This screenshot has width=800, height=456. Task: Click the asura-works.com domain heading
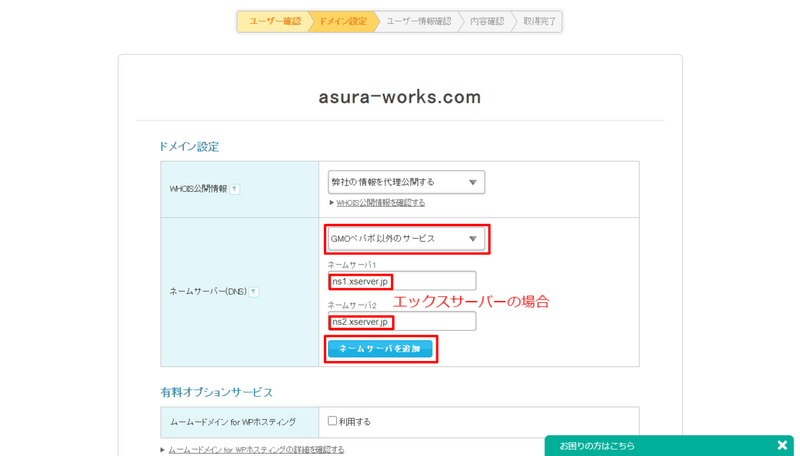399,97
